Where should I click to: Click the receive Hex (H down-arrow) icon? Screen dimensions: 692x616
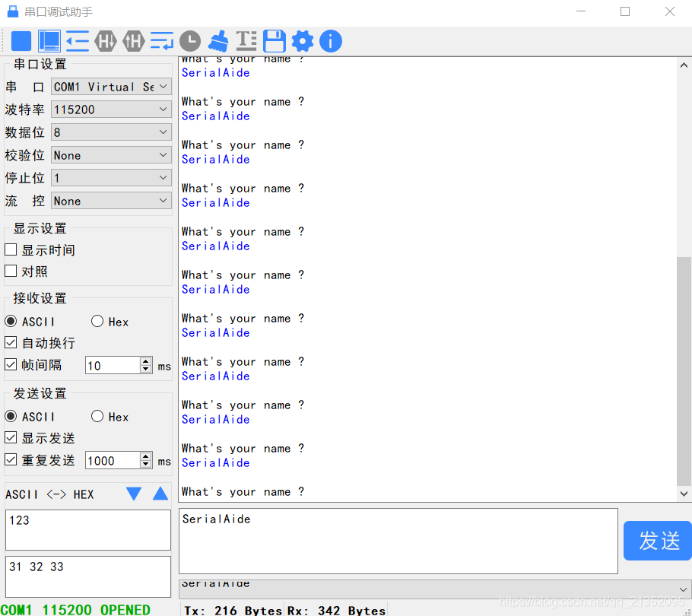(x=106, y=42)
